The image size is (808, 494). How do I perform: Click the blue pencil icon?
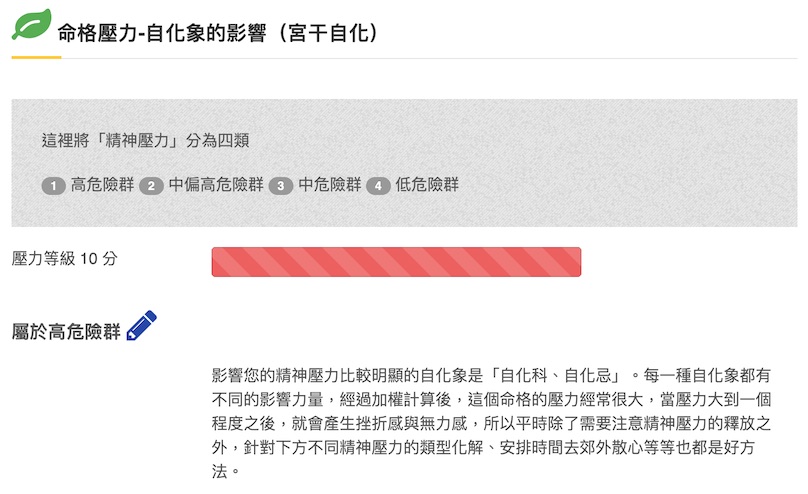pos(141,325)
